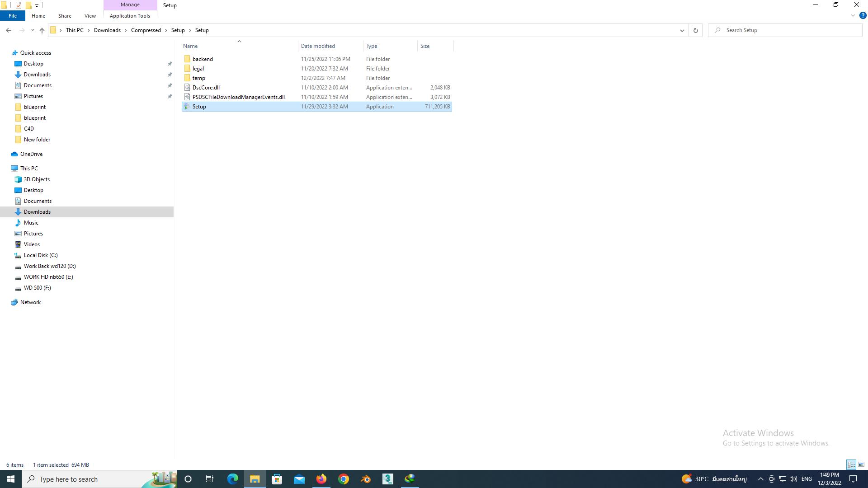Open the Microsoft Store icon on the taskbar

tap(277, 479)
